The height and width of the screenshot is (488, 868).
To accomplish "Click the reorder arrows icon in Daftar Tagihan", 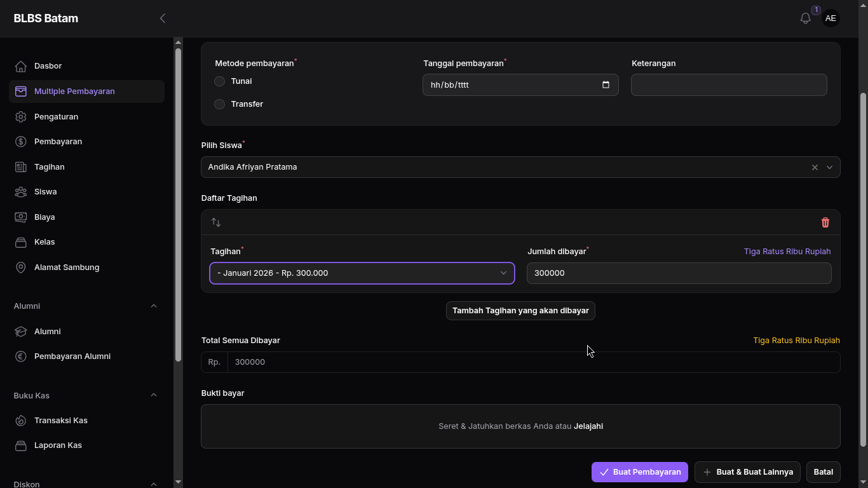I will (216, 222).
